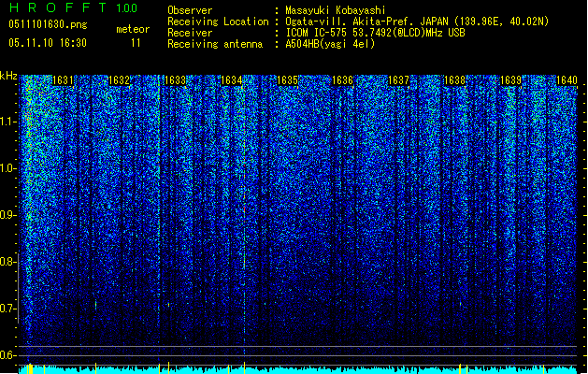Click the 1.0 frequency axis label

click(7, 168)
